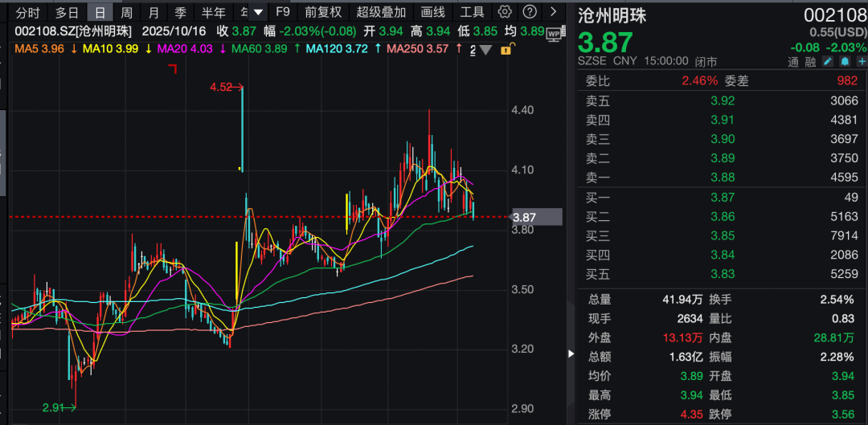Expand the indicator list gray triangle
Screen dimensions: 868x425
click(x=486, y=50)
